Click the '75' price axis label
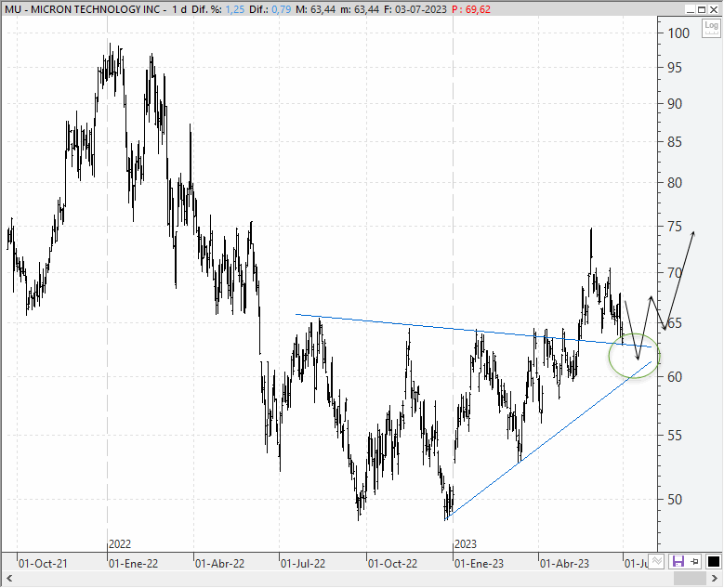 coord(675,227)
